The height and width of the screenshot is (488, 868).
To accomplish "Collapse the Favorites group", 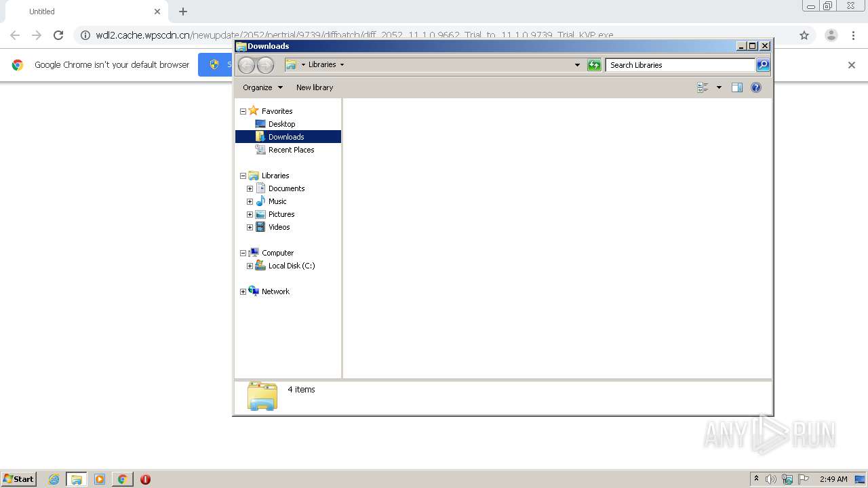I will point(243,111).
